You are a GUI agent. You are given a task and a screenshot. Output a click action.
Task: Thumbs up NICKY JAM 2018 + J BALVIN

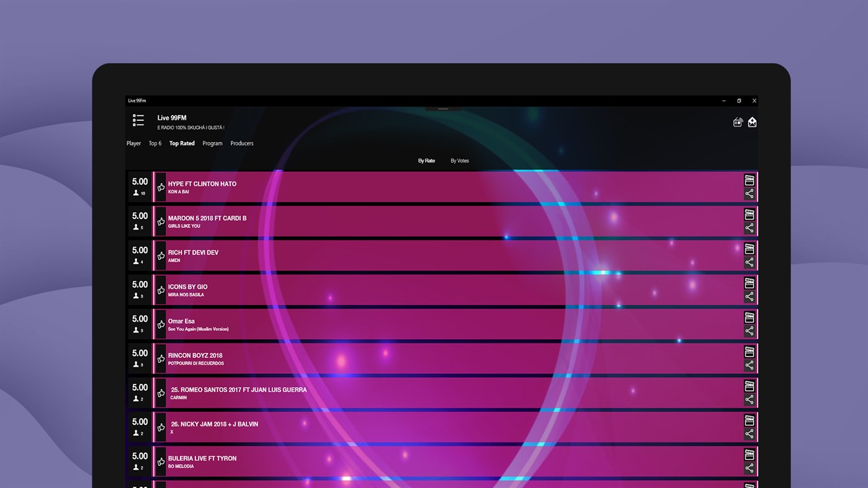pyautogui.click(x=161, y=427)
